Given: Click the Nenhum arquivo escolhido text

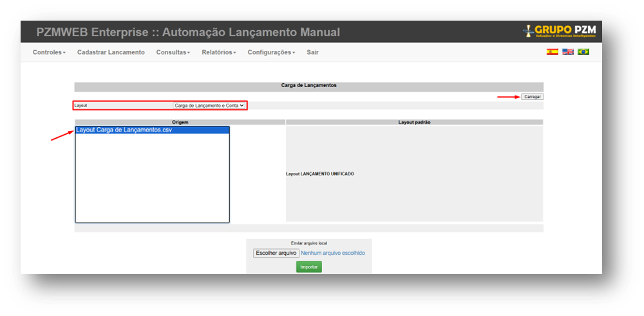Looking at the screenshot, I should tap(332, 253).
